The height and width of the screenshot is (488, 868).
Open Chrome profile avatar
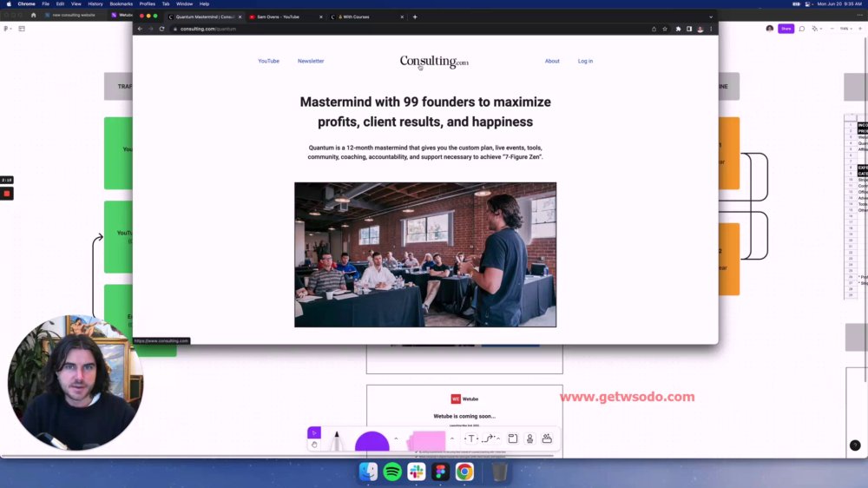[x=700, y=29]
